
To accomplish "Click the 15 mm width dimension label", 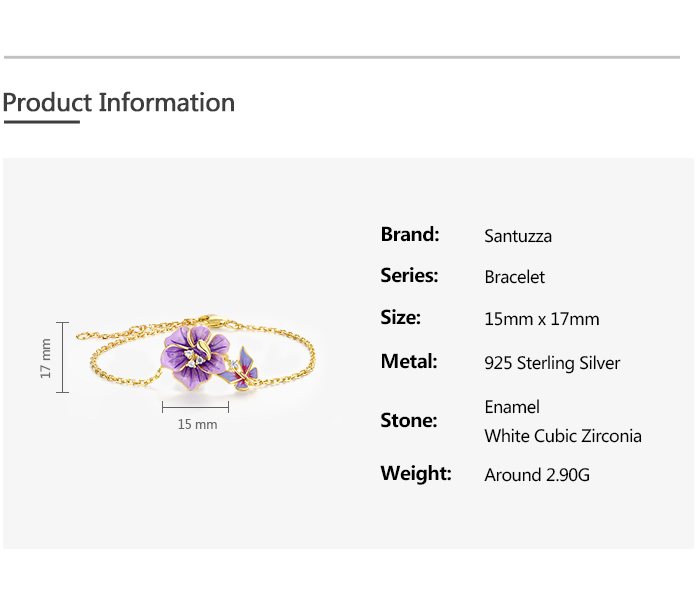I will 197,424.
